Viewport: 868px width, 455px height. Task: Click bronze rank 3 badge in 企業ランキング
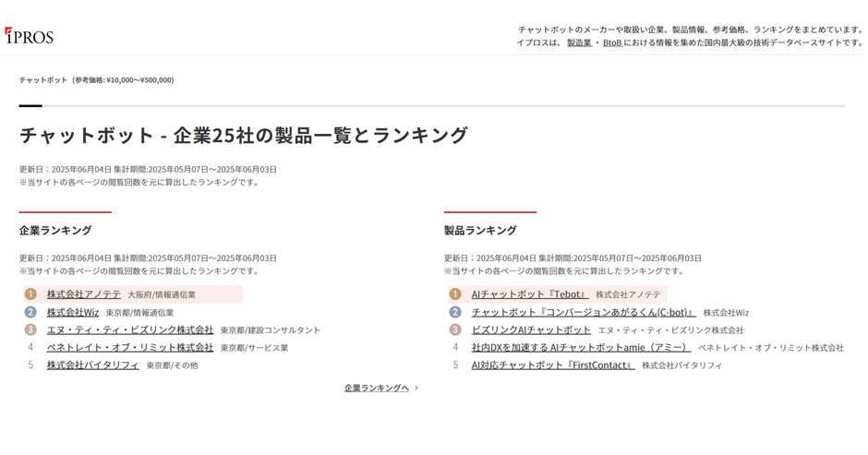30,329
